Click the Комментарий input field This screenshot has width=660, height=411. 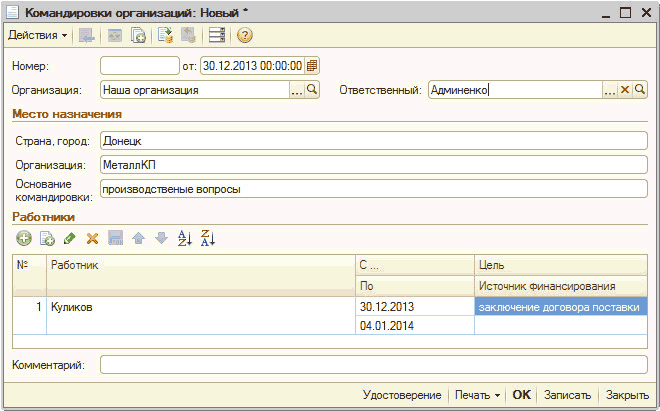tap(373, 365)
